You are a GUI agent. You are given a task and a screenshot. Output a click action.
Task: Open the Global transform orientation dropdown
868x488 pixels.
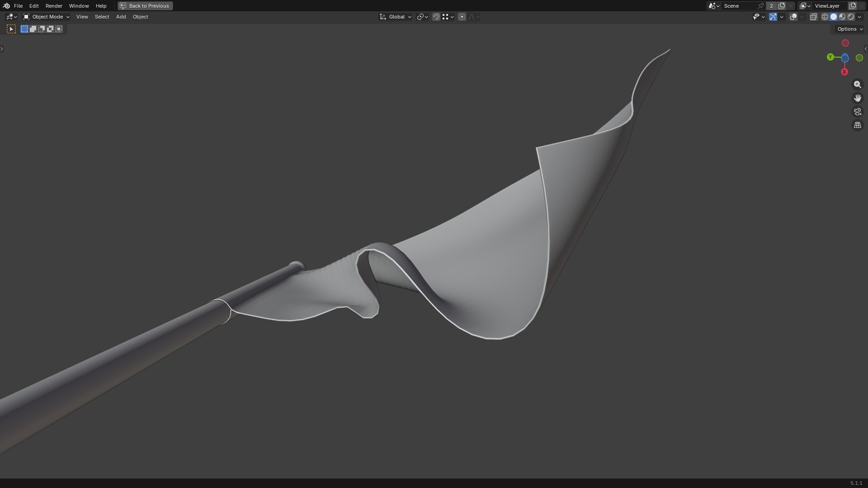(396, 17)
